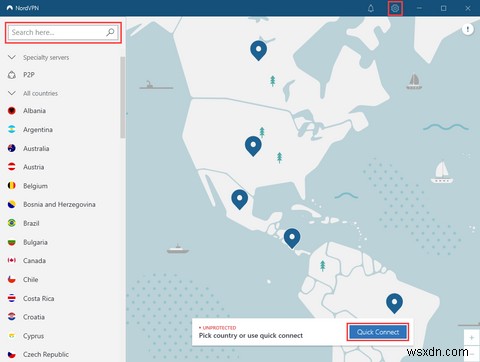The image size is (480, 362).
Task: Select Bosnia and Herzegovina in the list
Action: coord(59,204)
